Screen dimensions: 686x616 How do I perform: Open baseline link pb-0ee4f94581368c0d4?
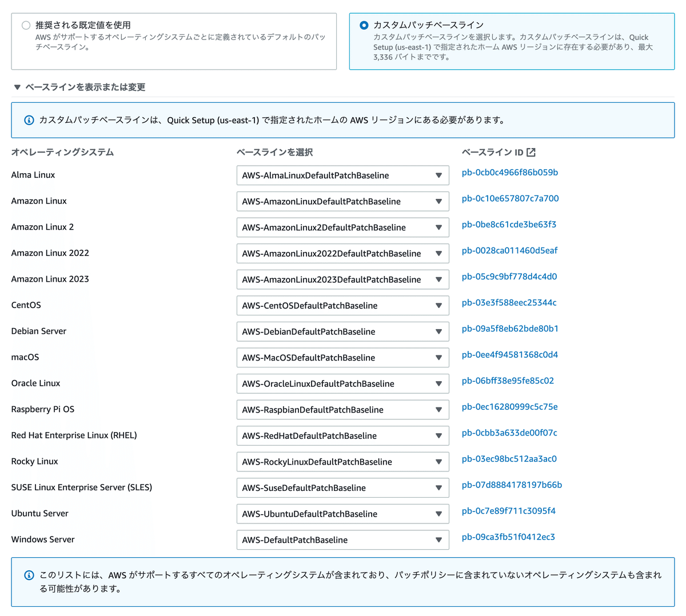[x=510, y=355]
